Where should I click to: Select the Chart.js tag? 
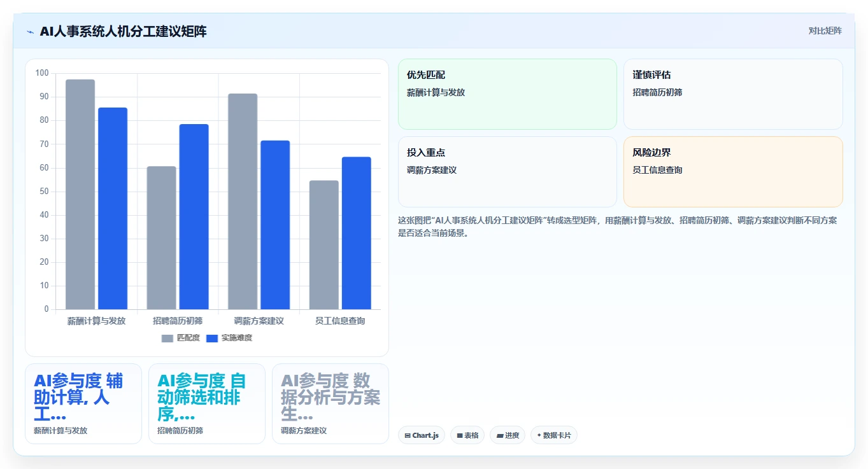click(x=422, y=435)
